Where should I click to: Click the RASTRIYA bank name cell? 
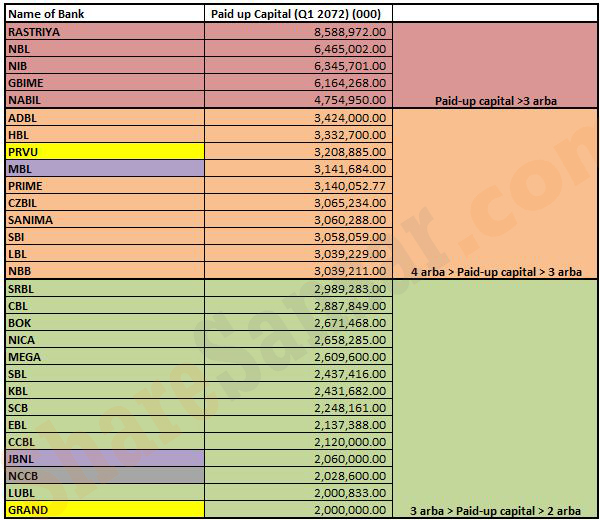click(x=105, y=32)
